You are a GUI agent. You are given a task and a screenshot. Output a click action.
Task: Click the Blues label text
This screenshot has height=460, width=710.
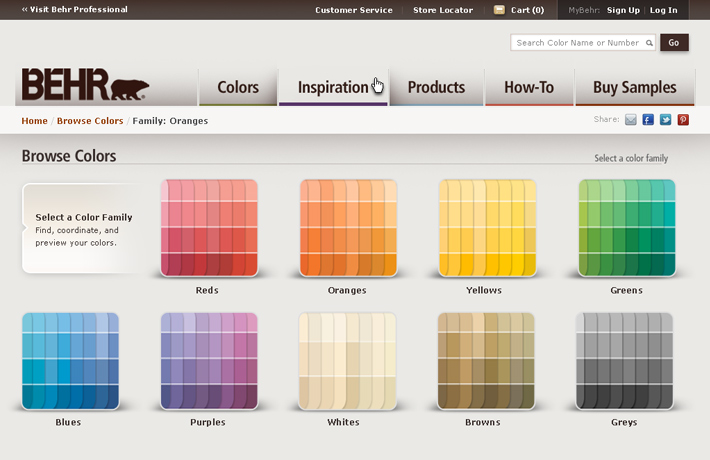pos(68,422)
